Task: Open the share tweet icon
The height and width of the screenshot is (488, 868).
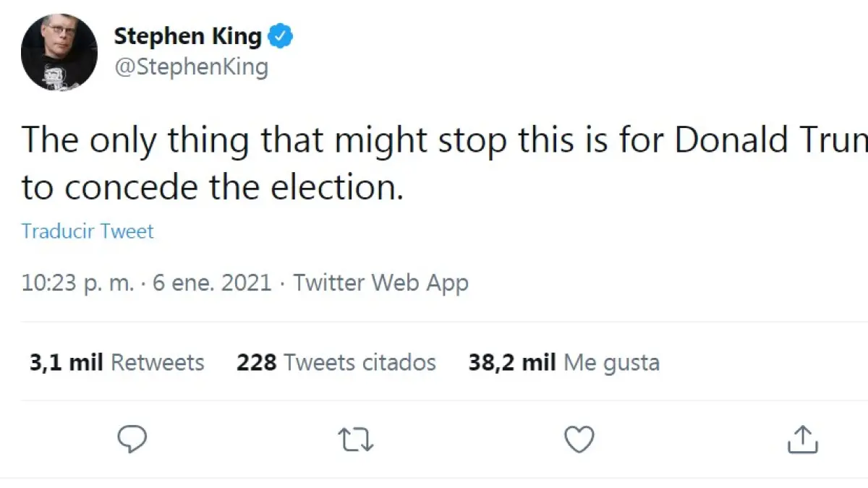Action: (x=801, y=439)
